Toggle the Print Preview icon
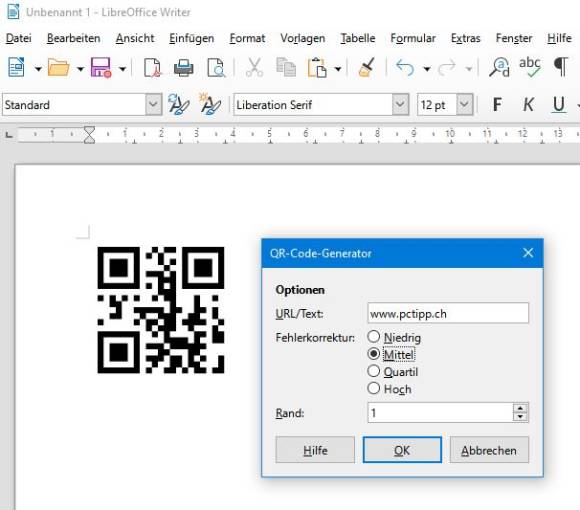 click(x=216, y=68)
